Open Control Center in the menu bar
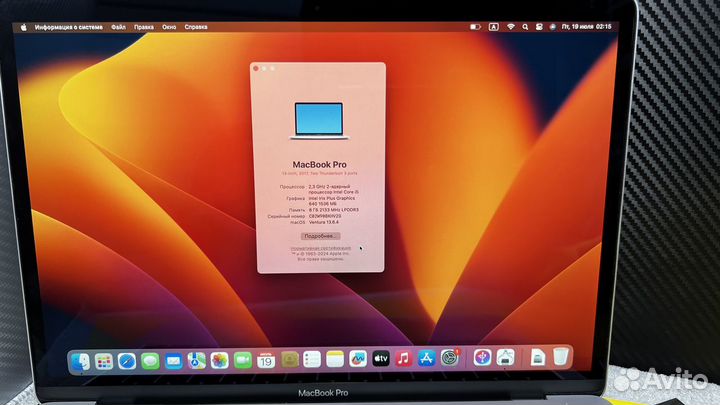 click(539, 27)
